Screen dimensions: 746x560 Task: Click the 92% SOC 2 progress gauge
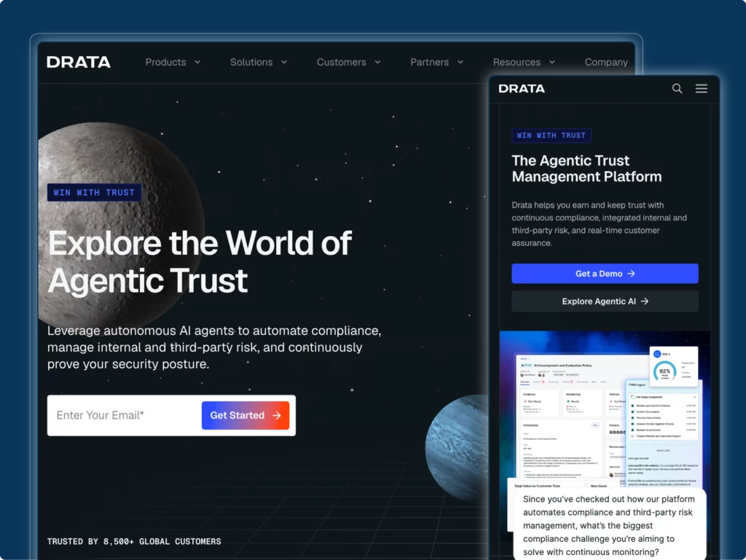(664, 371)
